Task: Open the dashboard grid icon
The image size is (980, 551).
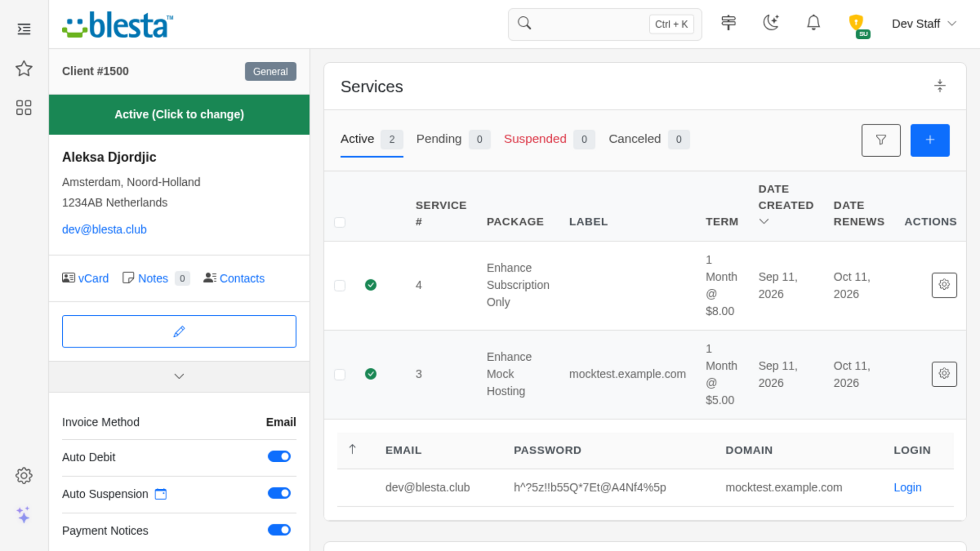Action: tap(24, 108)
